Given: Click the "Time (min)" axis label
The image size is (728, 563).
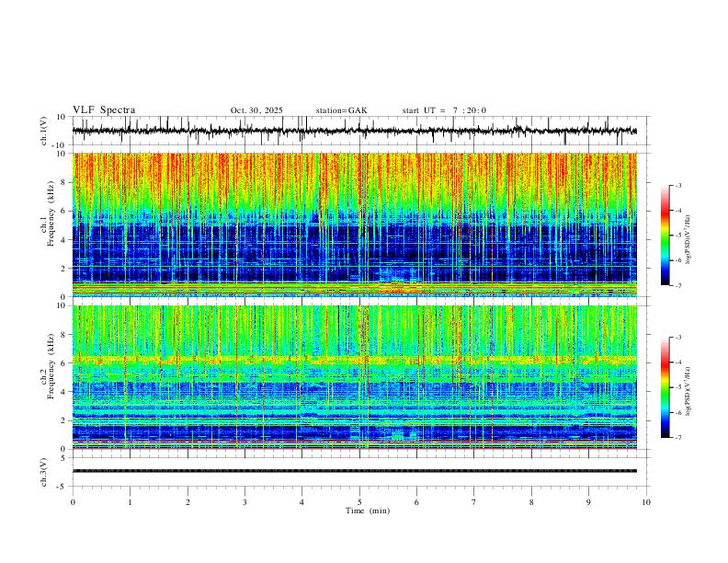Looking at the screenshot, I should [x=368, y=511].
